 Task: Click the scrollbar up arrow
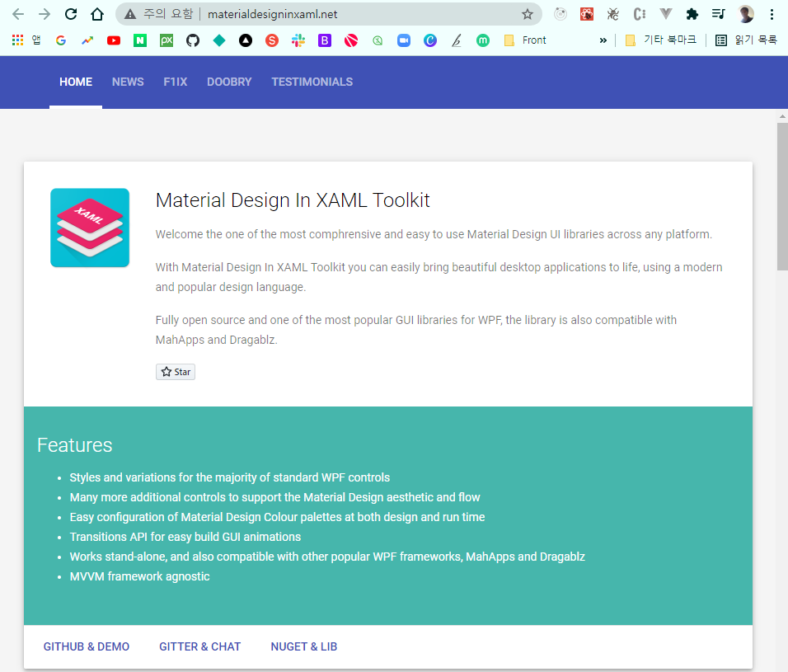(782, 116)
